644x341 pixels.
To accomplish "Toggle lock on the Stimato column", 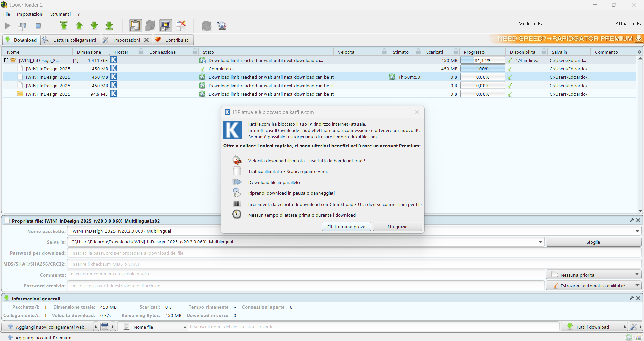I will point(418,52).
